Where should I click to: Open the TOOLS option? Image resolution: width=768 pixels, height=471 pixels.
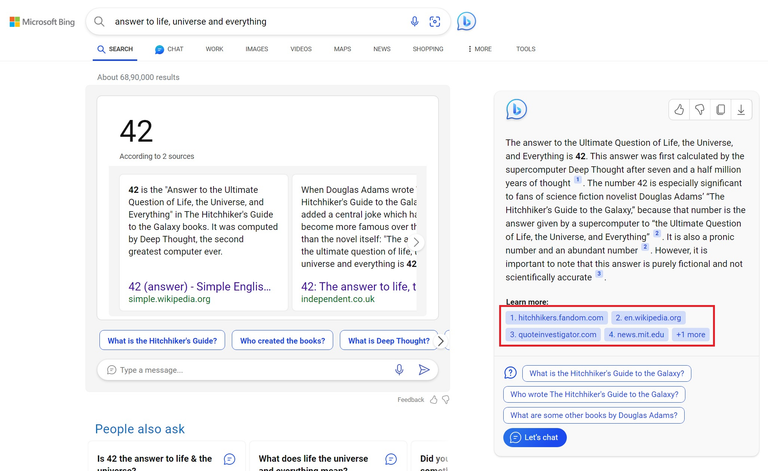click(526, 49)
